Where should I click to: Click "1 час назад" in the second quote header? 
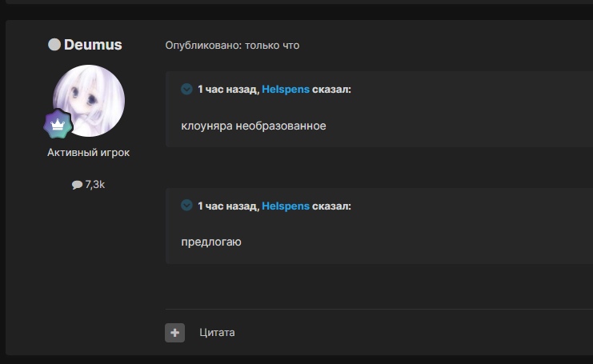coord(227,206)
